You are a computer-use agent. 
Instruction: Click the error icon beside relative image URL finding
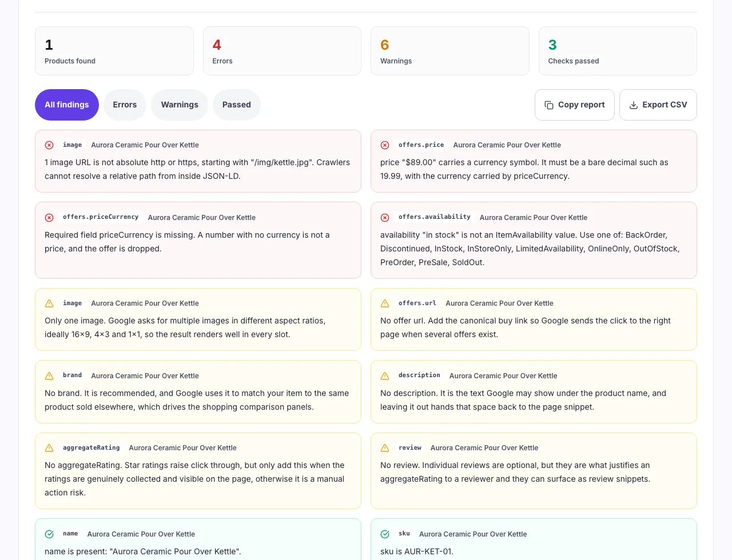click(x=49, y=145)
